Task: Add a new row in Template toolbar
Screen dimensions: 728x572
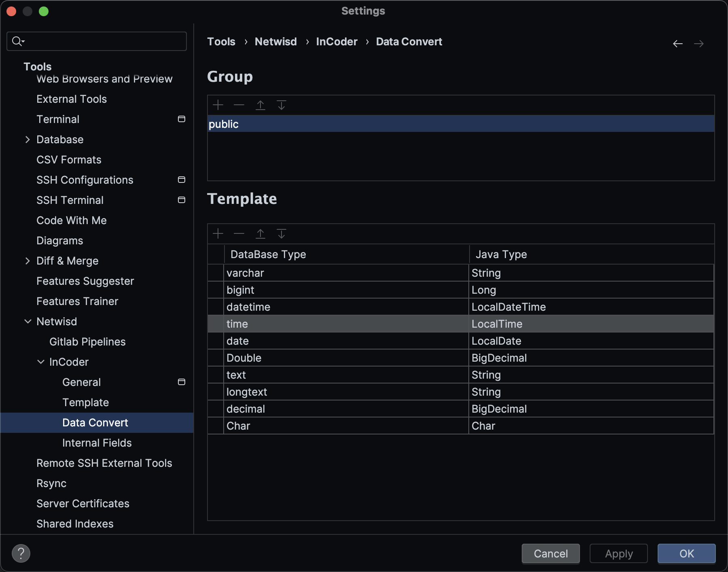Action: tap(218, 234)
